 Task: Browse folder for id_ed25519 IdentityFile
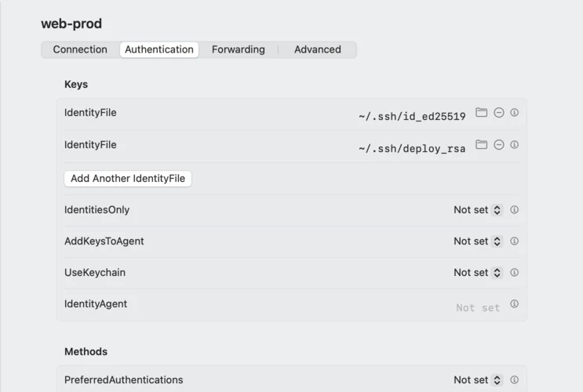tap(481, 112)
